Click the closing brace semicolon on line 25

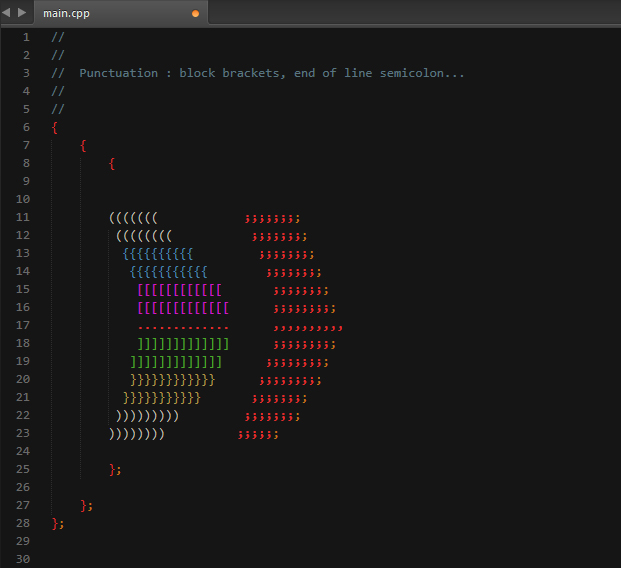point(115,470)
